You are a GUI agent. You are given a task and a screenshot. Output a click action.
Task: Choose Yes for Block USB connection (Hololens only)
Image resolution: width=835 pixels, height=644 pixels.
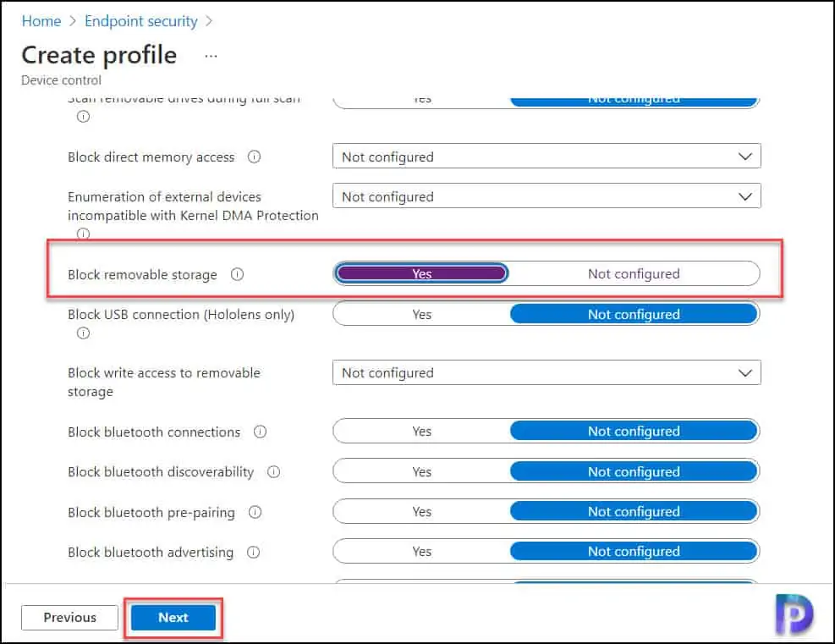tap(421, 314)
